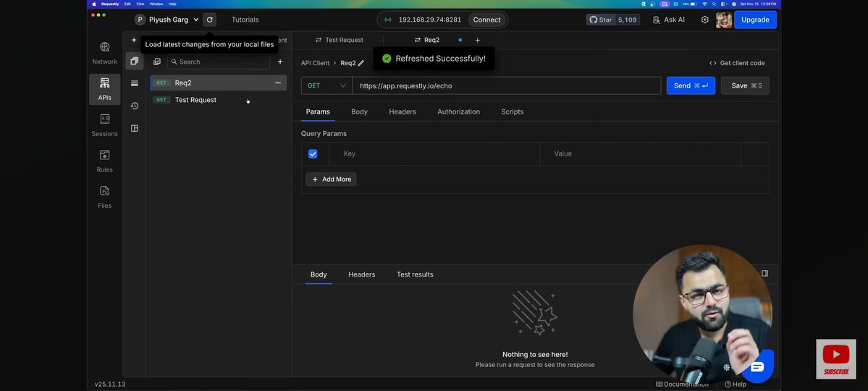Expand the Piyush Garg workspace dropdown

167,20
